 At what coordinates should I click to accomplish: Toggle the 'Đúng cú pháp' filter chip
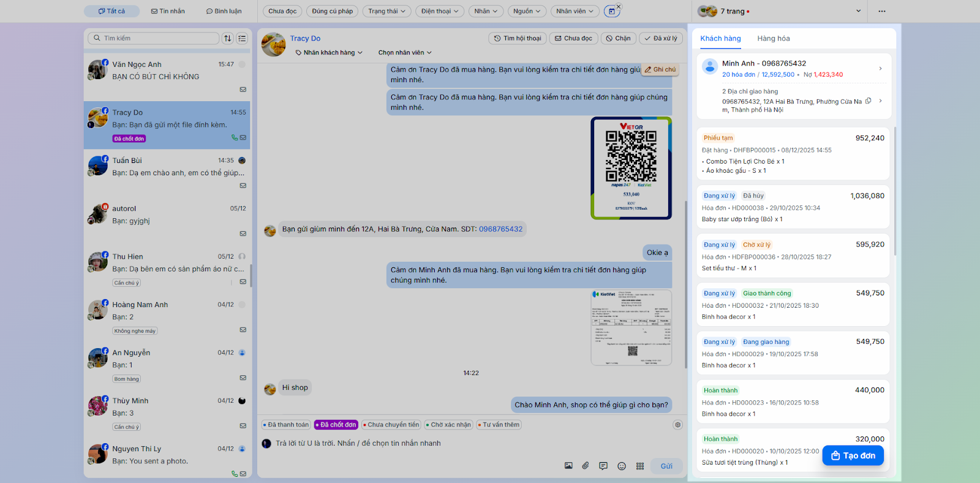332,11
